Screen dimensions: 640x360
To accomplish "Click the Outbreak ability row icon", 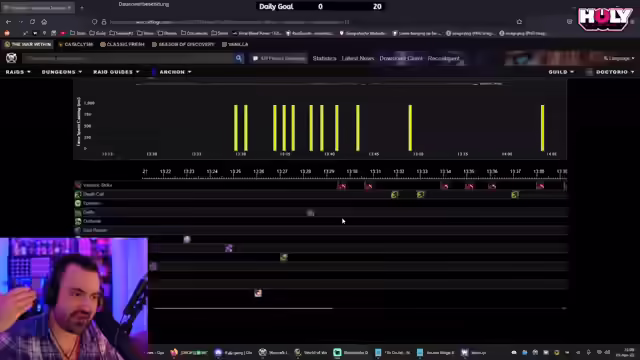I will pyautogui.click(x=78, y=221).
